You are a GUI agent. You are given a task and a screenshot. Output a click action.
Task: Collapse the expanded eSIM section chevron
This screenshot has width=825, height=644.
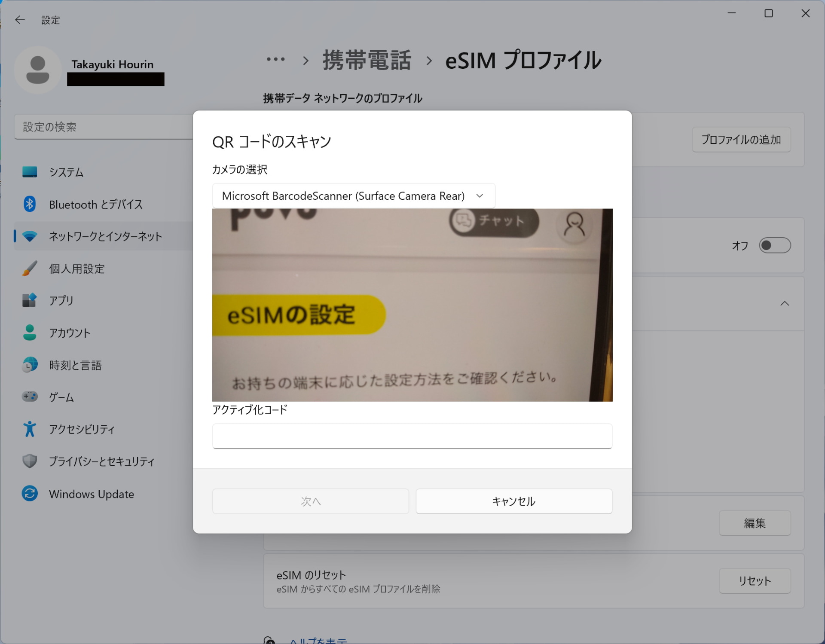tap(785, 304)
